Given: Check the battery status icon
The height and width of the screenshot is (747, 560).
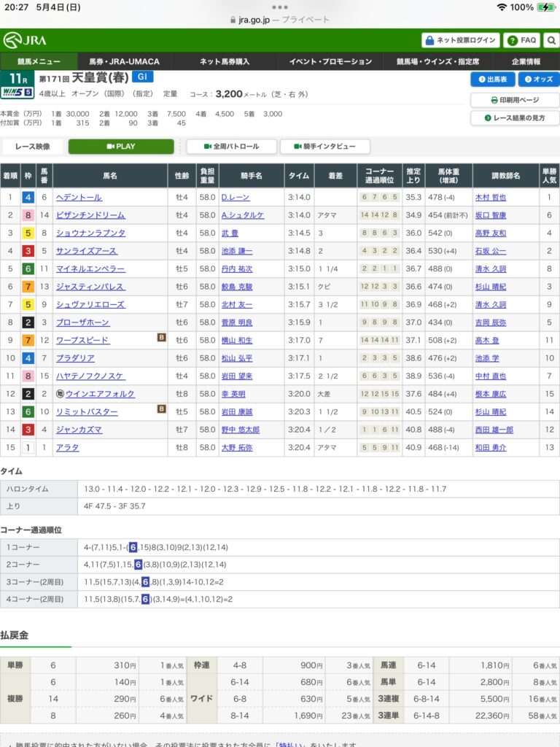Looking at the screenshot, I should (545, 7).
